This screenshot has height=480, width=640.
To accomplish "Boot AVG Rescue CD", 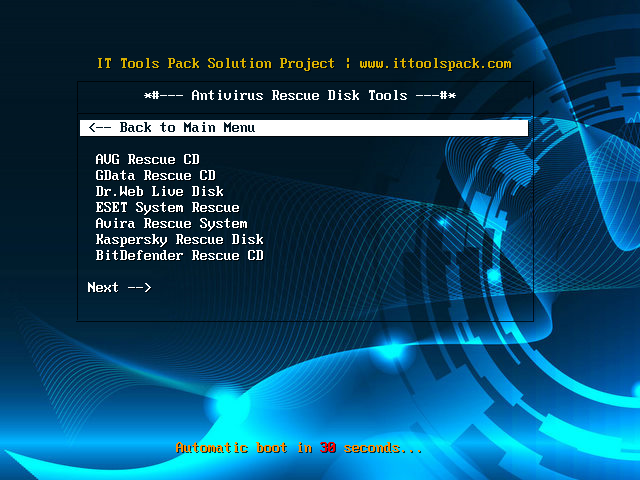I will 147,159.
